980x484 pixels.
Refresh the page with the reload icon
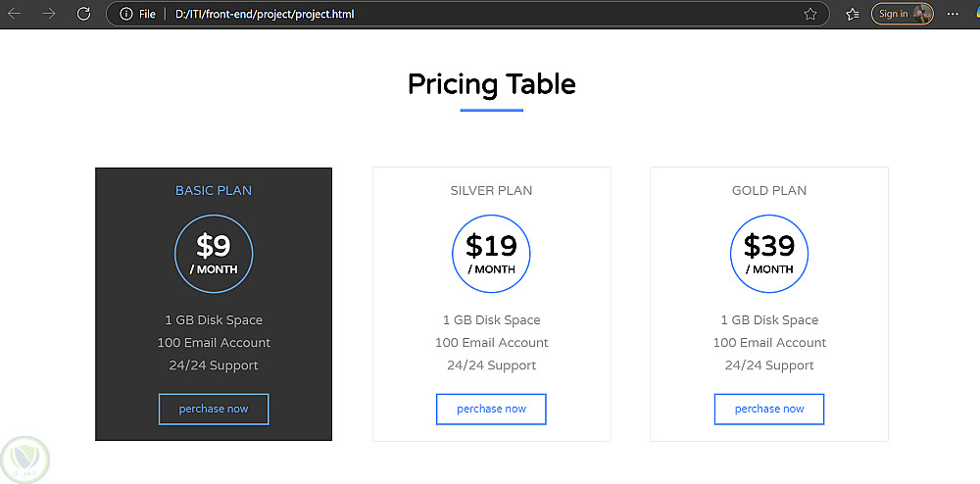83,14
